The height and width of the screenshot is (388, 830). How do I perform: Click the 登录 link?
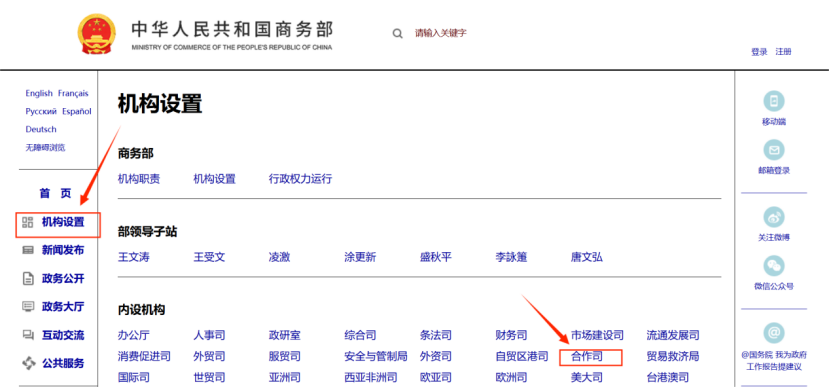point(759,52)
